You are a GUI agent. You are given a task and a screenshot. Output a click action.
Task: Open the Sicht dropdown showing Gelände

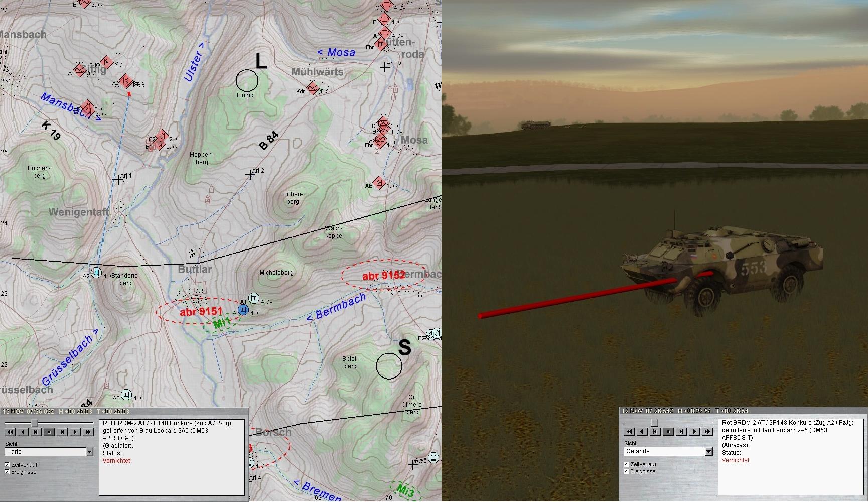click(708, 452)
